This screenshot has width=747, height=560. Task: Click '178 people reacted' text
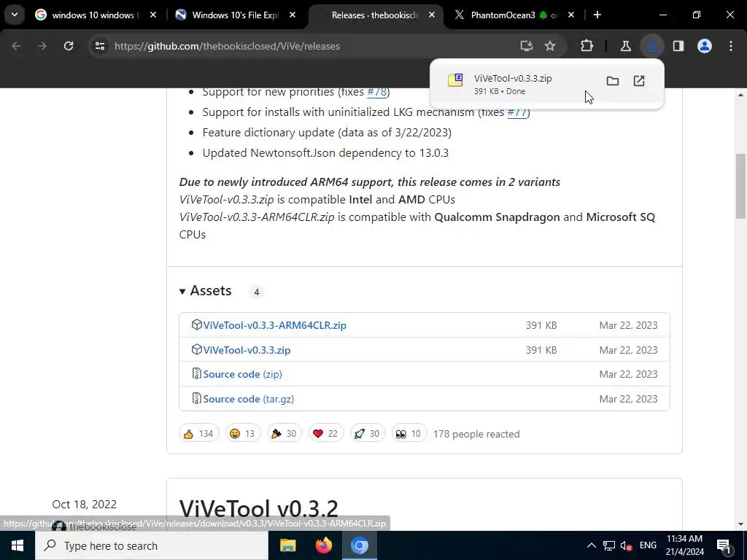[x=476, y=434]
